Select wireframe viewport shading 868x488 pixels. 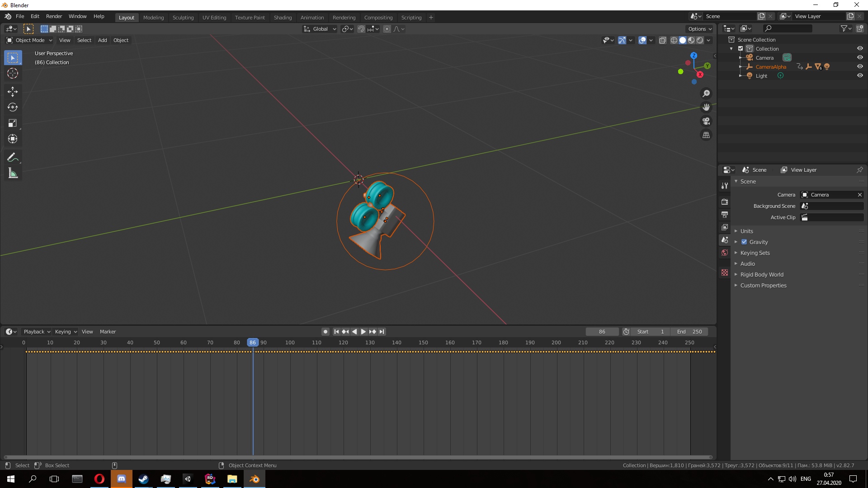click(674, 40)
